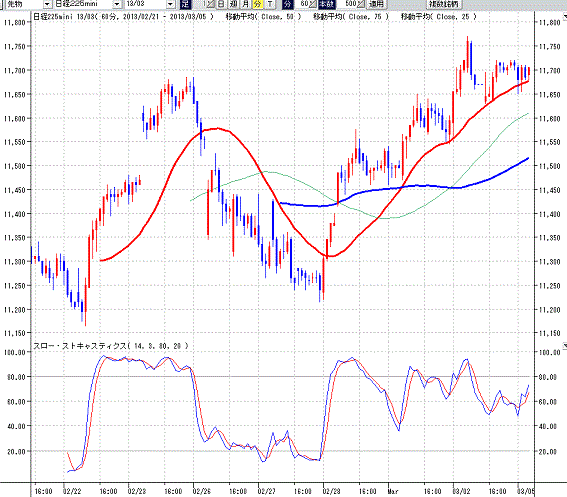
Task: Click the minutes value field showing 60
Action: coord(302,4)
